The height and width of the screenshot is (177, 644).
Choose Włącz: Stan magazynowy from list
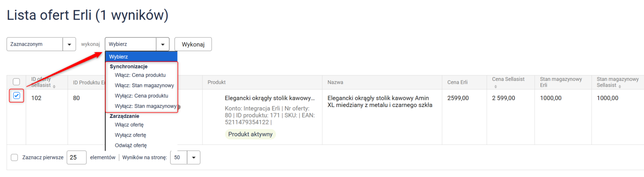click(x=144, y=85)
